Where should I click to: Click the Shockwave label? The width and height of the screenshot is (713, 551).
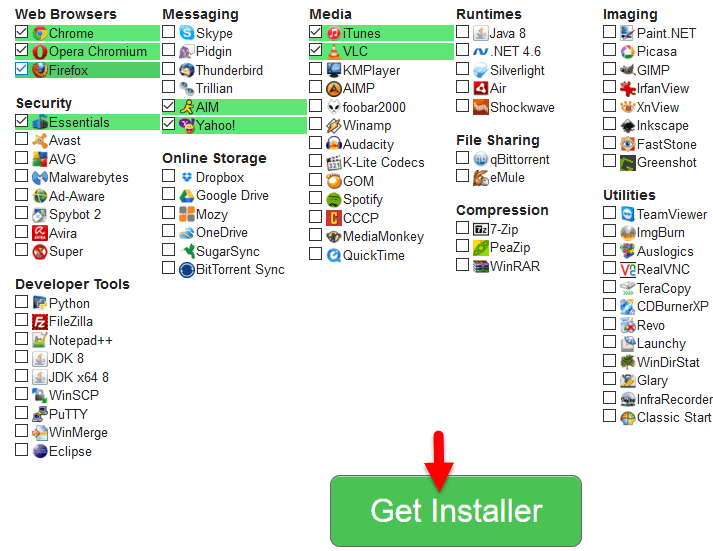(x=522, y=107)
